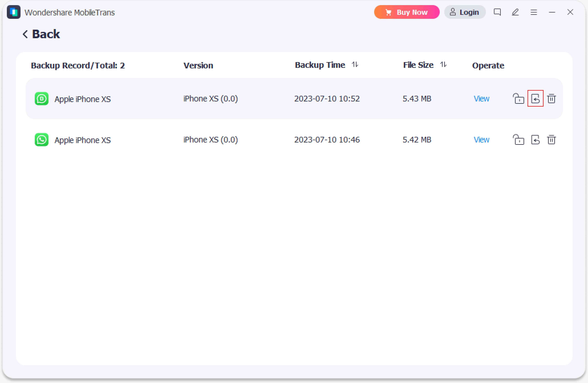The height and width of the screenshot is (383, 588).
Task: Delete the 10:46 backup with the trash icon
Action: coord(551,139)
